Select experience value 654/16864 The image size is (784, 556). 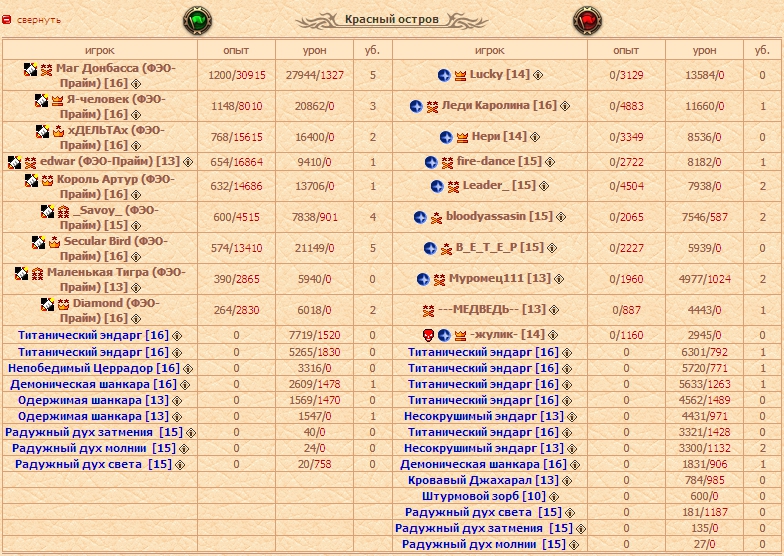point(236,162)
